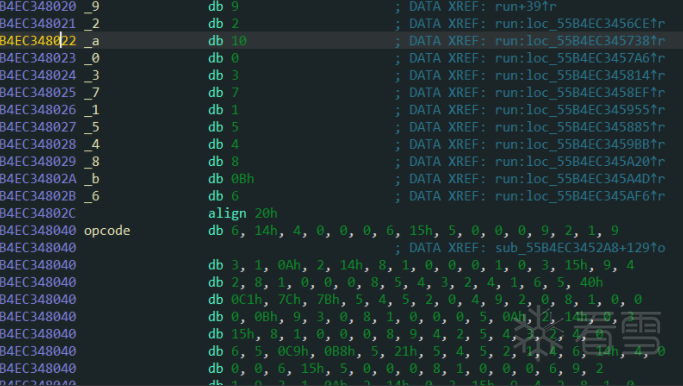Follow xref run+39↑r

point(525,7)
